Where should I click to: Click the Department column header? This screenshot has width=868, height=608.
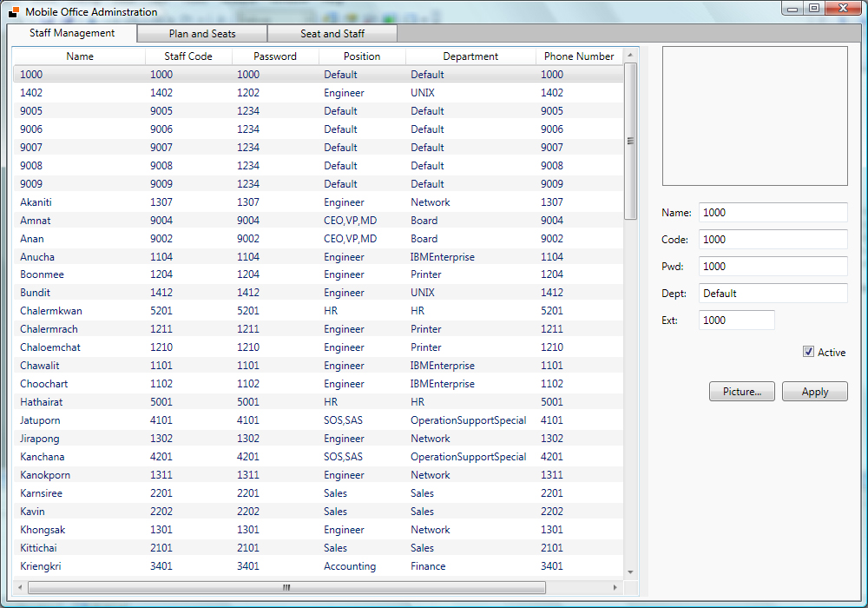[x=470, y=56]
